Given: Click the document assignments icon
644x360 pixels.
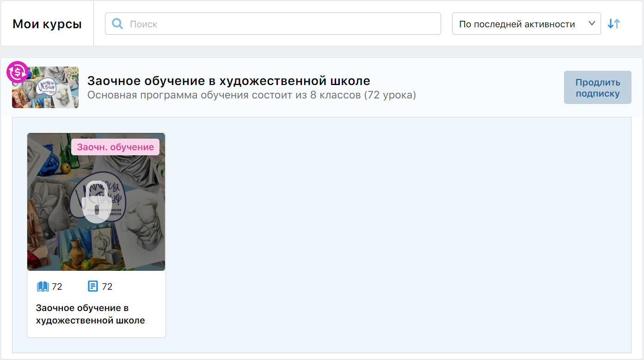Looking at the screenshot, I should click(x=93, y=287).
